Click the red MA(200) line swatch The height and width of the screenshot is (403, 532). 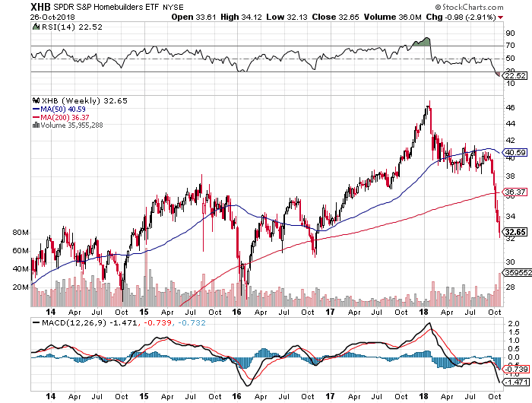36,117
